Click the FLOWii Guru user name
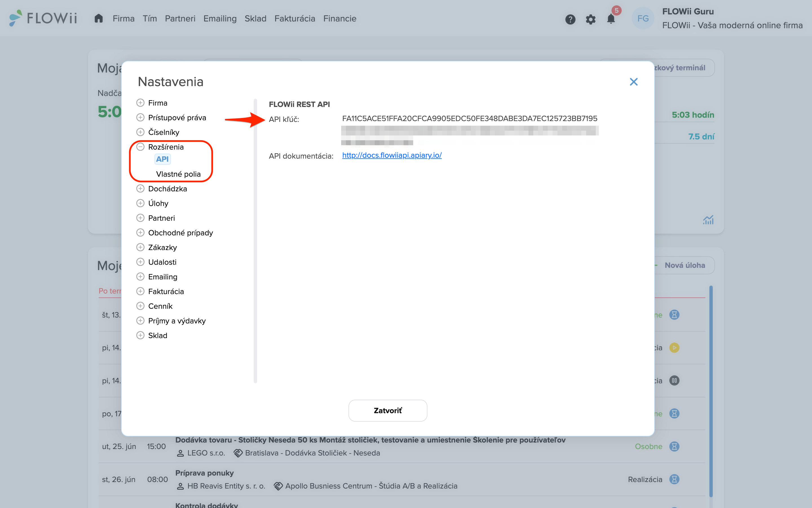The image size is (812, 508). point(688,11)
